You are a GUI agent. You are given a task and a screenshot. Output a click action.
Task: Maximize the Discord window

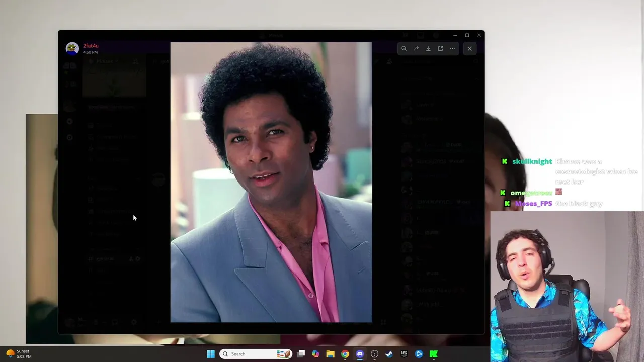(467, 35)
